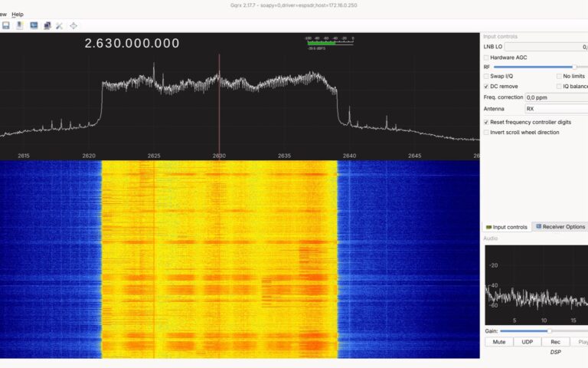Uncheck Reset frequency controller digits
The height and width of the screenshot is (368, 588).
coord(486,123)
